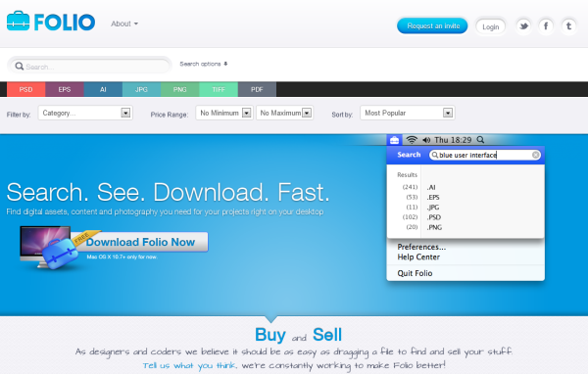Select the AI file type tab
This screenshot has height=374, width=588.
coord(103,89)
